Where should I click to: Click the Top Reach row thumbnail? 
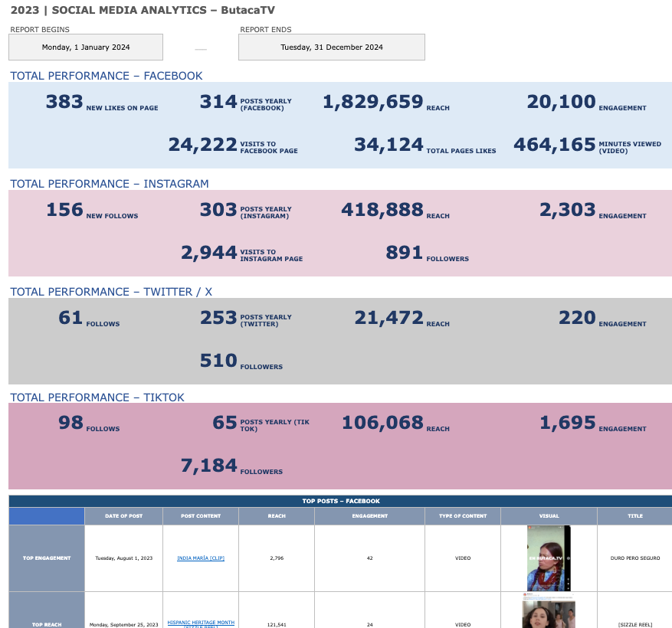(549, 610)
